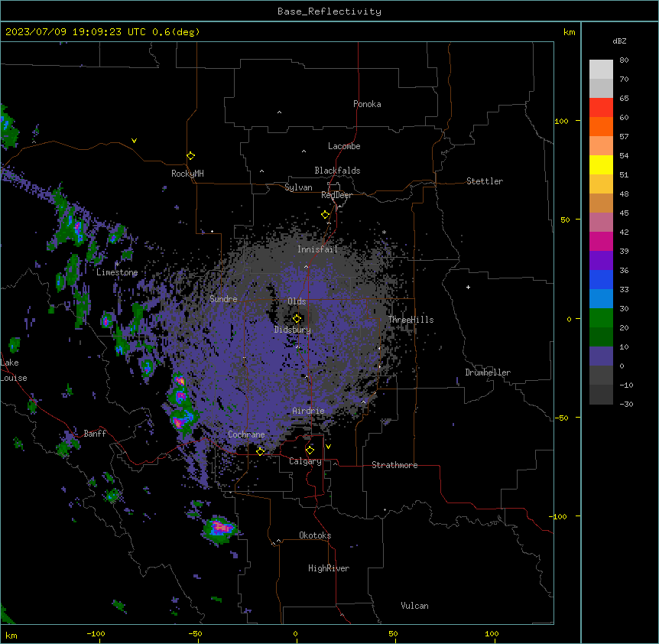Select the Okotoks label
Viewport: 659px width, 644px height.
[315, 535]
